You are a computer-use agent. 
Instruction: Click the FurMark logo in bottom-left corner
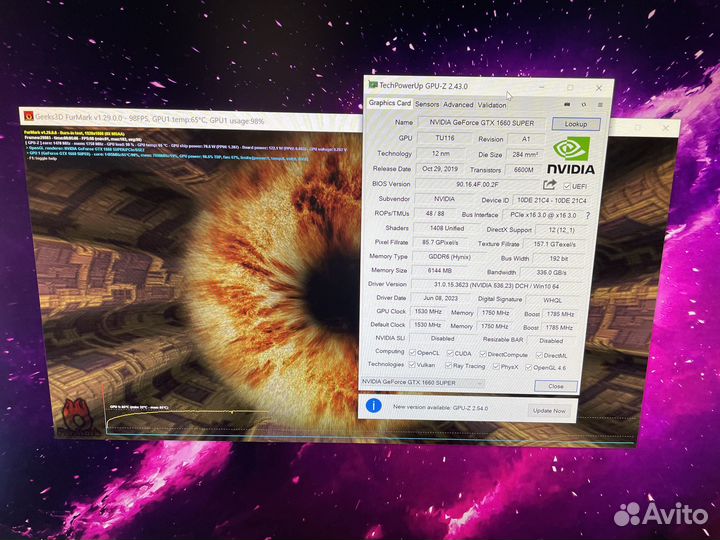[79, 417]
